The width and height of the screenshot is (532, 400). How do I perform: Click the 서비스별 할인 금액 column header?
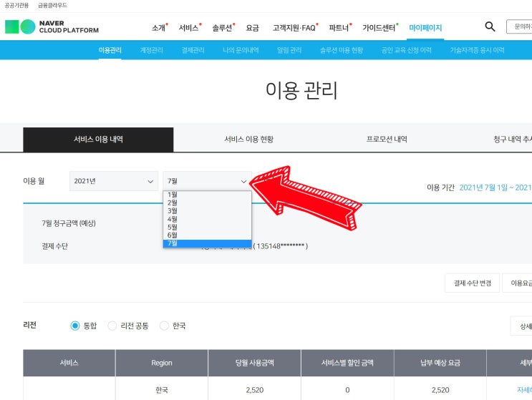point(347,363)
